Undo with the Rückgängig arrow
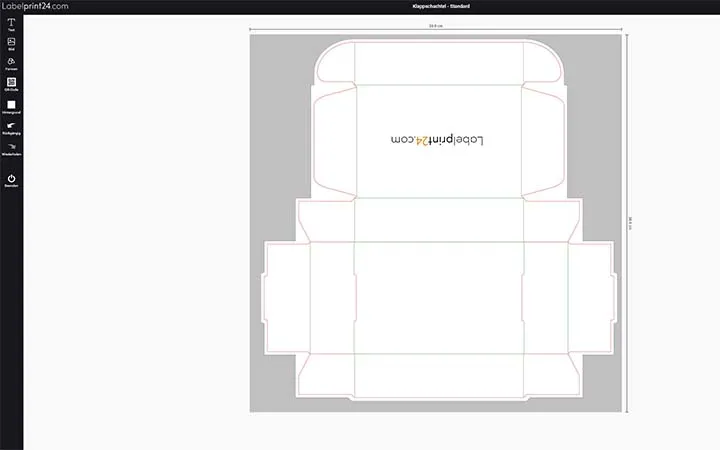This screenshot has width=720, height=450. click(x=11, y=126)
